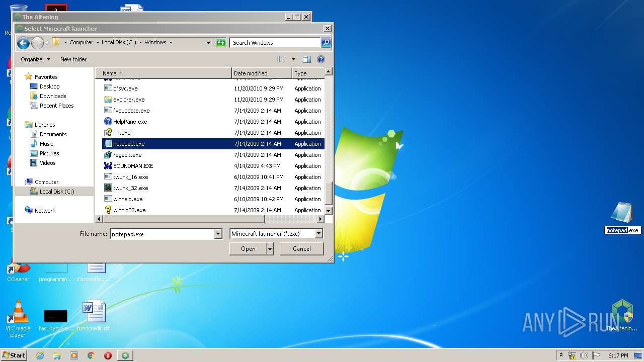
Task: Open the volume control in the system tray
Action: (584, 355)
